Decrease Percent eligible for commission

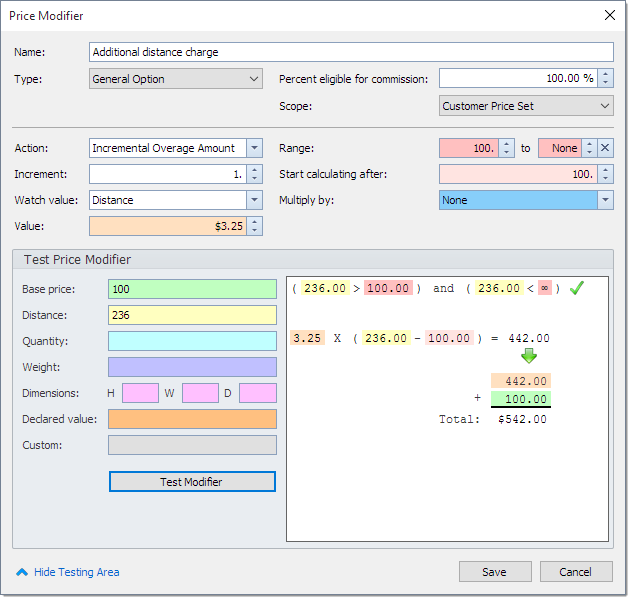605,82
